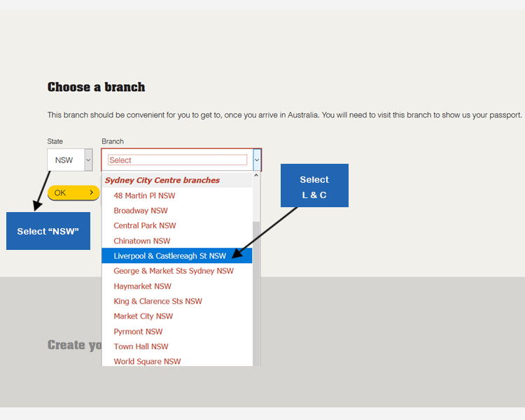The width and height of the screenshot is (525, 420).
Task: Click the branch list scrollbar thumb
Action: click(256, 294)
